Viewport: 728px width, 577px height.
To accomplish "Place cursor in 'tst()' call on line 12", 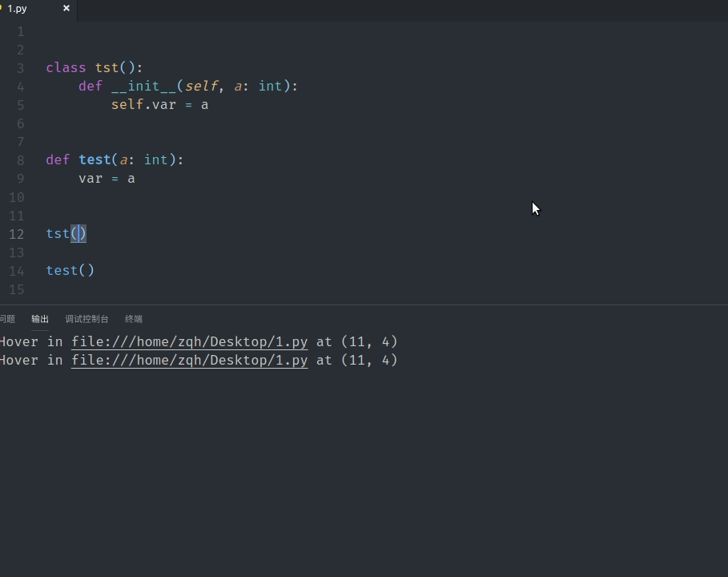I will pyautogui.click(x=66, y=234).
